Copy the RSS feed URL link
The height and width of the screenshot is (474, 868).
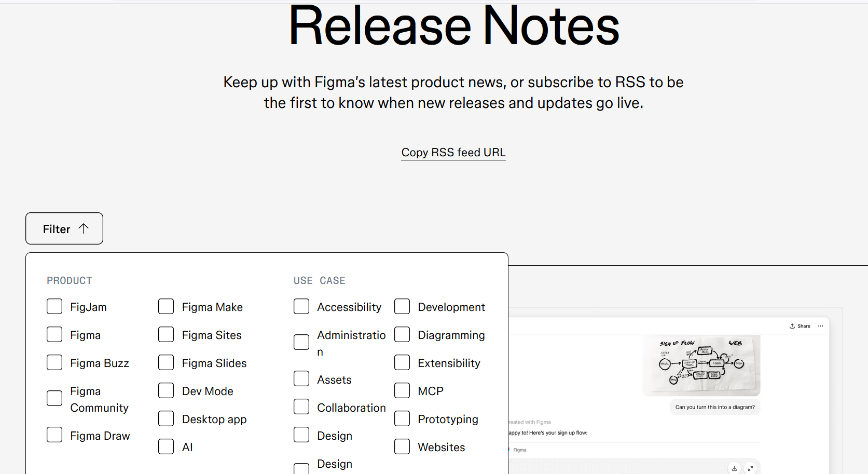point(453,152)
